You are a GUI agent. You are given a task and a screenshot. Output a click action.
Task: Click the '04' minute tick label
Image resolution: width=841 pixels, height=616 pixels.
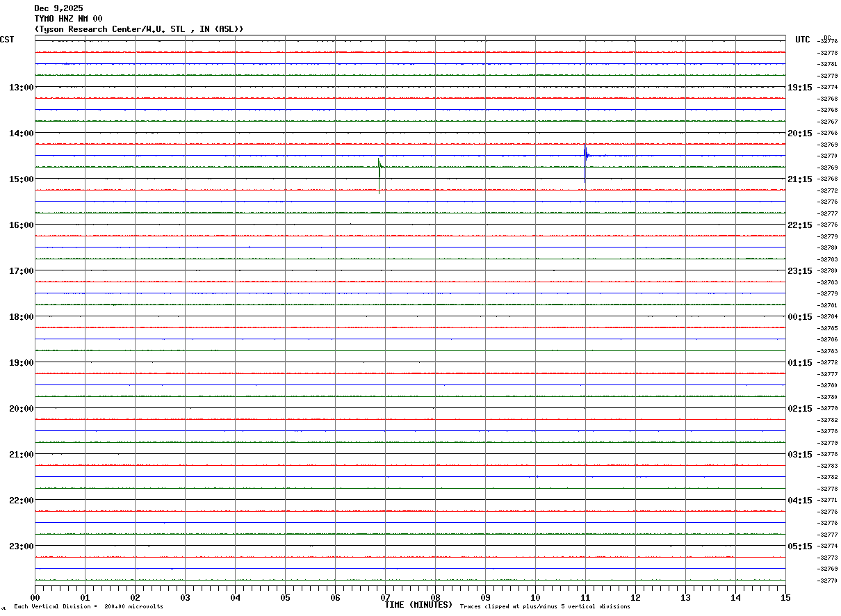[x=235, y=597]
